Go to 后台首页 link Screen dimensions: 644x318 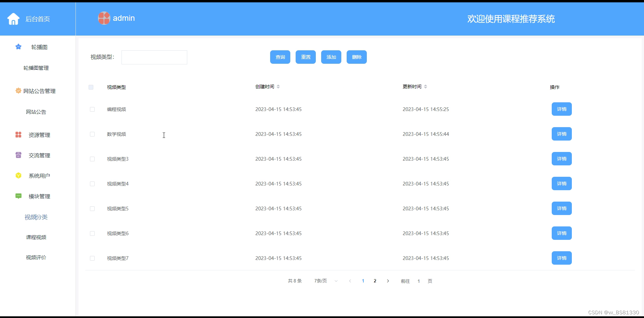(38, 19)
